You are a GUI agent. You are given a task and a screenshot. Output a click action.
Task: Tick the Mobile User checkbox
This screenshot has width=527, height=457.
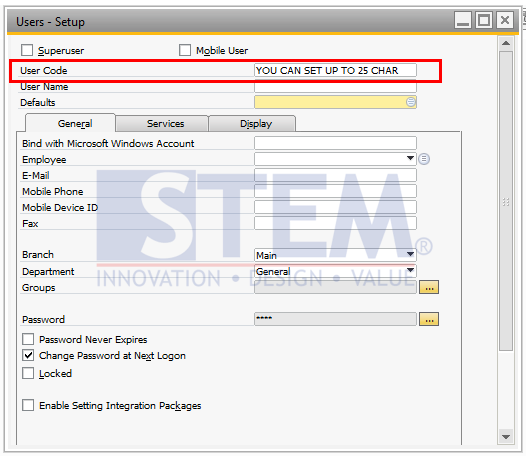tap(185, 50)
